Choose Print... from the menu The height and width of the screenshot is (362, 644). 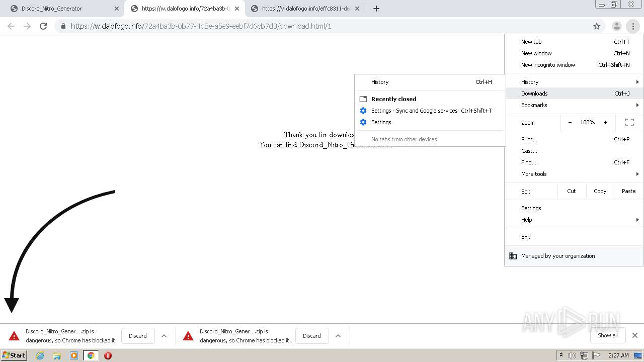(574, 139)
